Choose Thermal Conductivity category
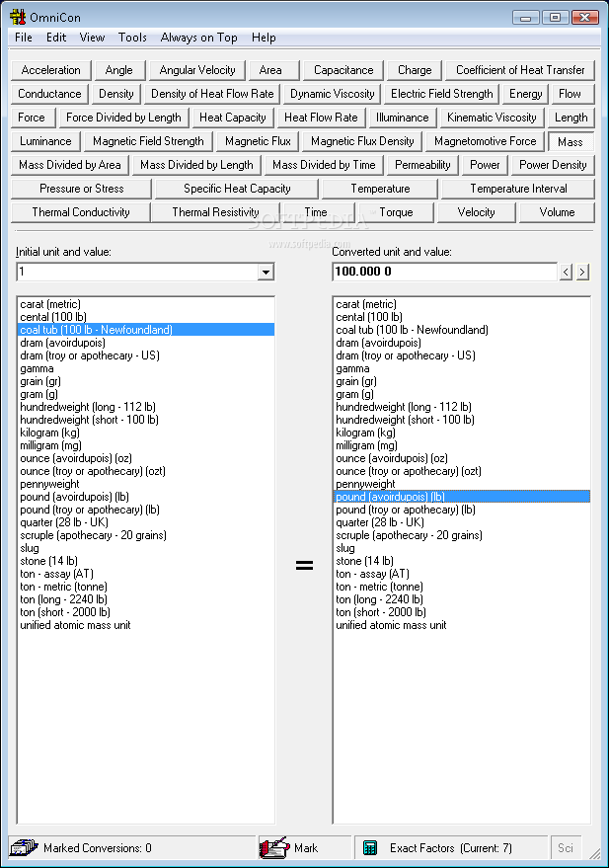The image size is (609, 868). [x=81, y=212]
